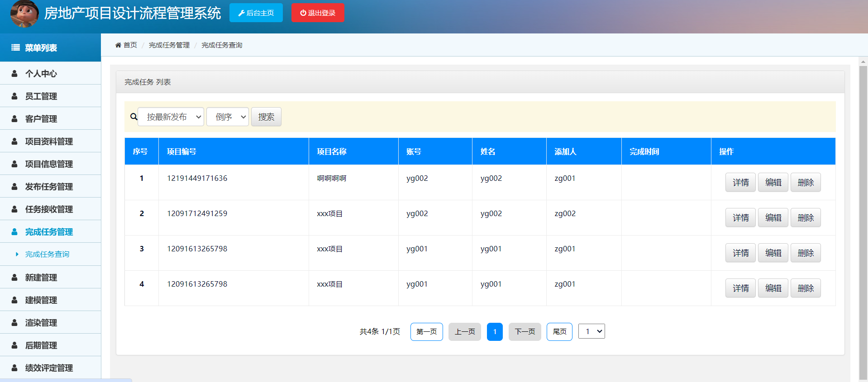Click the user icon beside 任务接收管理
The image size is (868, 382).
point(14,209)
